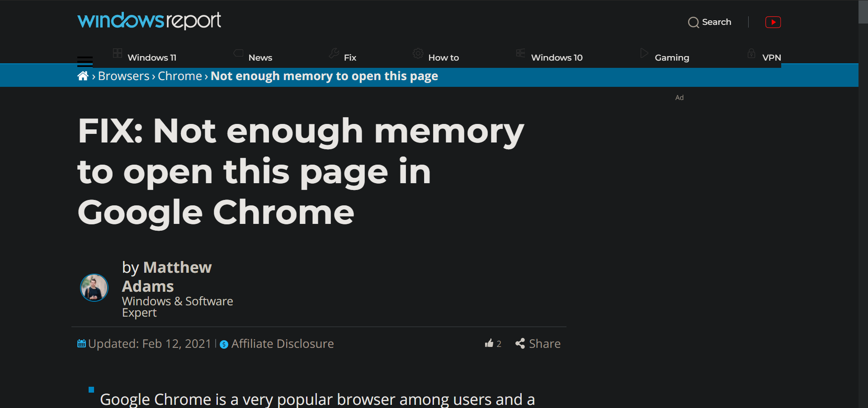Image resolution: width=868 pixels, height=408 pixels.
Task: Open the Windows 10 menu item
Action: [557, 57]
